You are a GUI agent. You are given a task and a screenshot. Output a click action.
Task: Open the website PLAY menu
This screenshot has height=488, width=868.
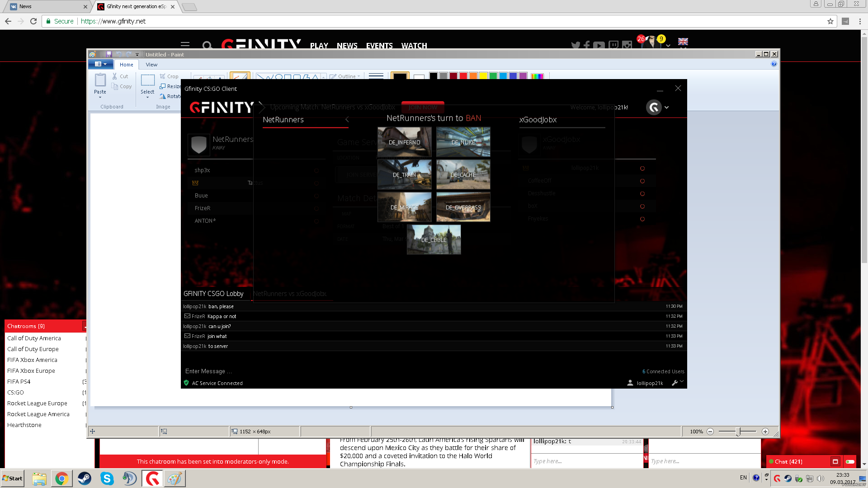tap(319, 46)
